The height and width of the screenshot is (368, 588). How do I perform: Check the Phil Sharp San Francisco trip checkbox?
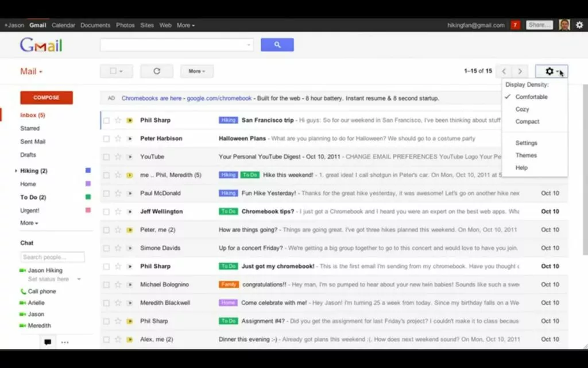(x=106, y=121)
